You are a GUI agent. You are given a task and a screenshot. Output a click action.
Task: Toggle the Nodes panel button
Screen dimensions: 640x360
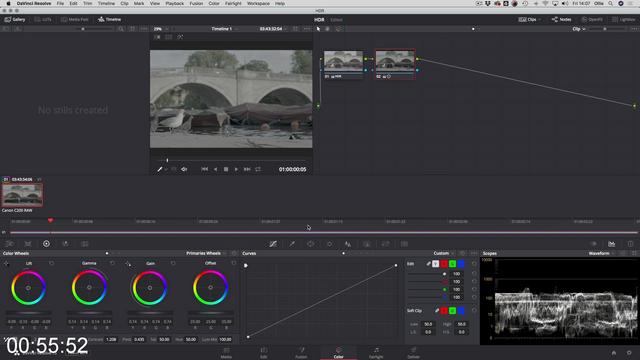click(x=561, y=19)
